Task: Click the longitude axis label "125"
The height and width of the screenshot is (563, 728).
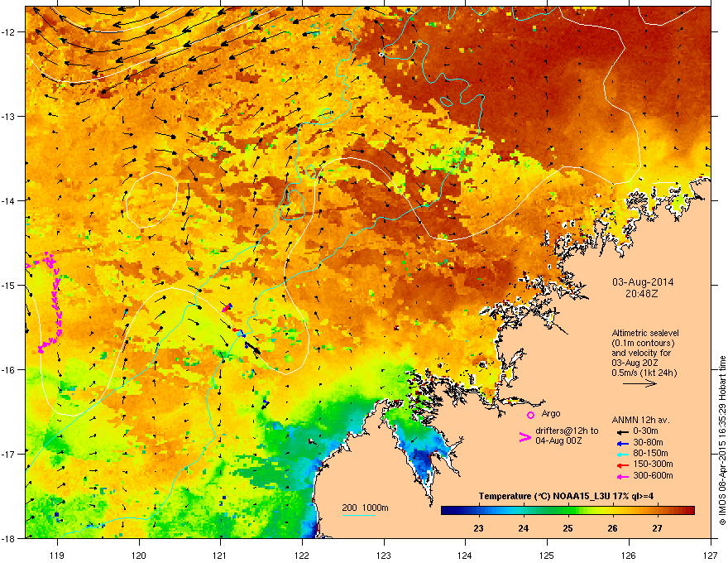Action: point(547,555)
